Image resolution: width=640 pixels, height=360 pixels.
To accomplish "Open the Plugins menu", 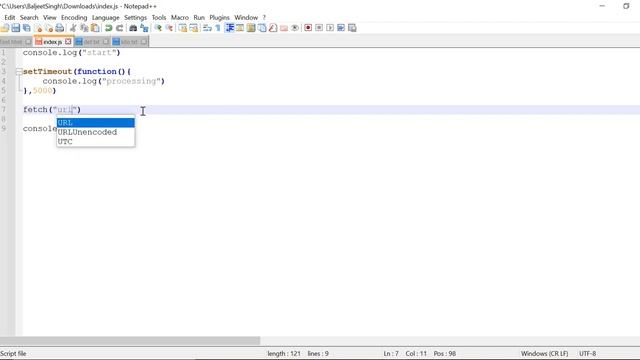I will pos(220,18).
